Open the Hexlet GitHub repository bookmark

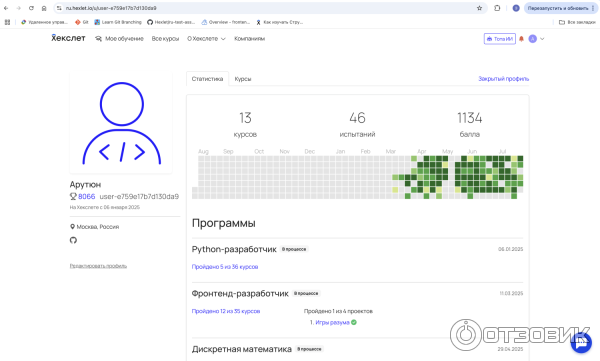(171, 22)
